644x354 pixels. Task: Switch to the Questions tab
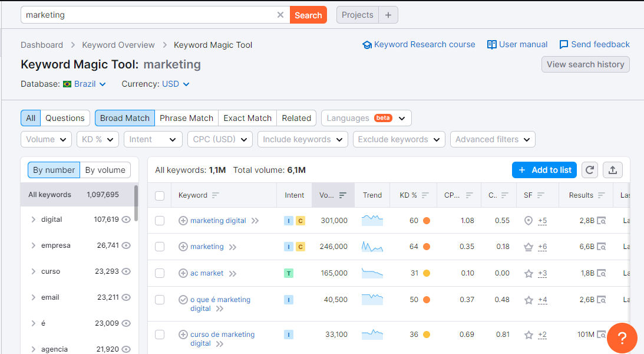coord(65,118)
